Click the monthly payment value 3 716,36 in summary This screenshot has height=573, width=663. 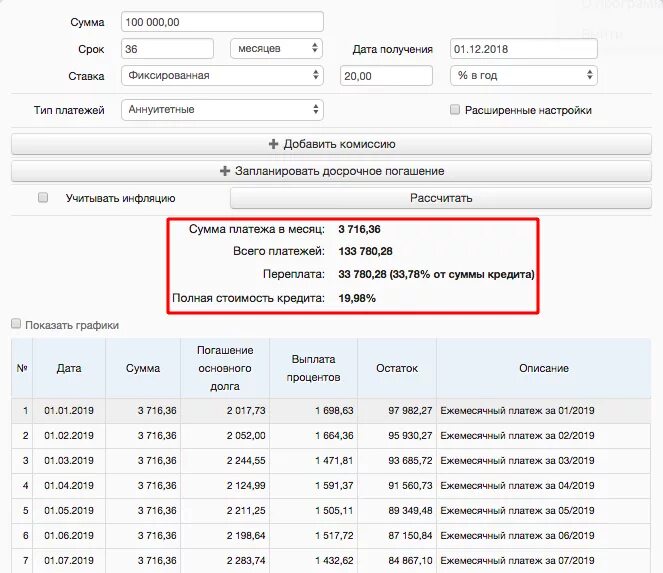[x=359, y=229]
